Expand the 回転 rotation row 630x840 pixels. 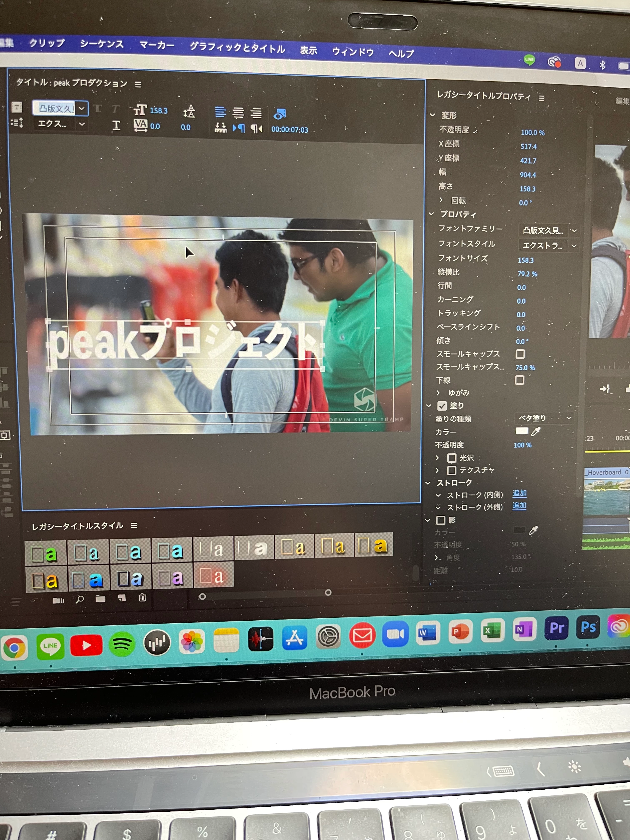(441, 199)
